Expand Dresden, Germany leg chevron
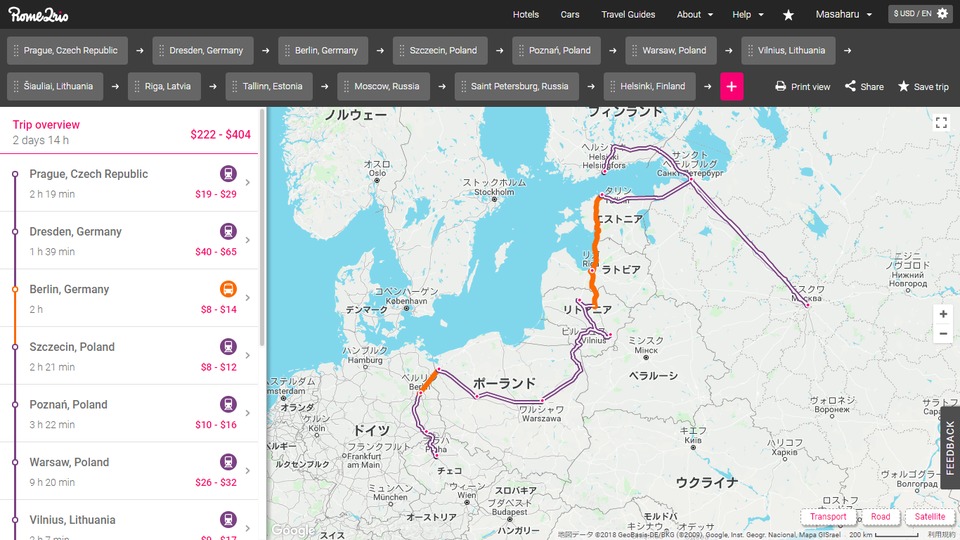This screenshot has width=960, height=540. click(x=247, y=240)
